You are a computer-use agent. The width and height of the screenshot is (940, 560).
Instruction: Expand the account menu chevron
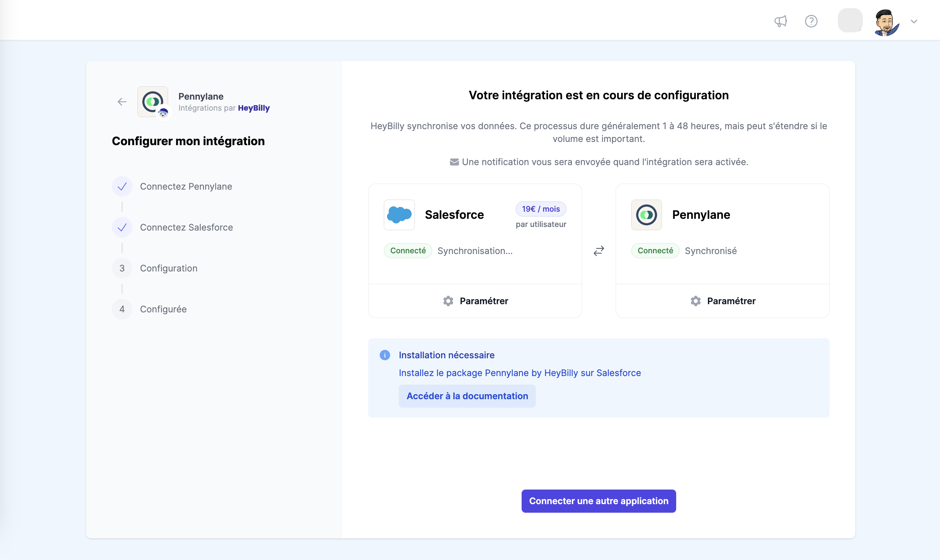(x=914, y=21)
